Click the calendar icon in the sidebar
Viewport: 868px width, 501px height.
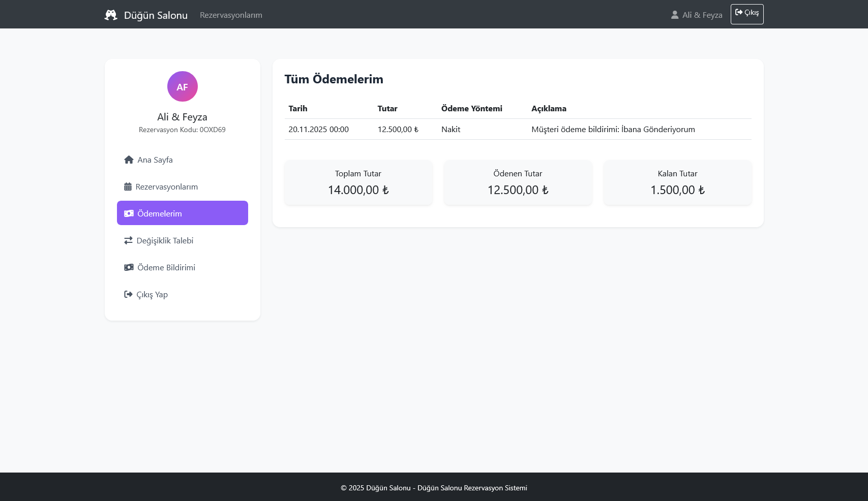(x=128, y=186)
